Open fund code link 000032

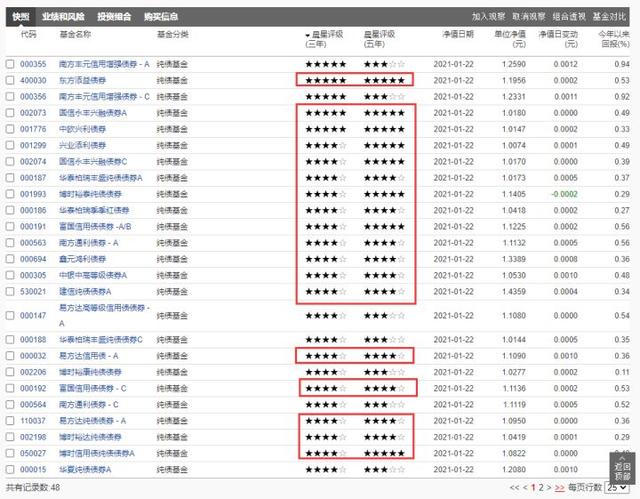33,356
